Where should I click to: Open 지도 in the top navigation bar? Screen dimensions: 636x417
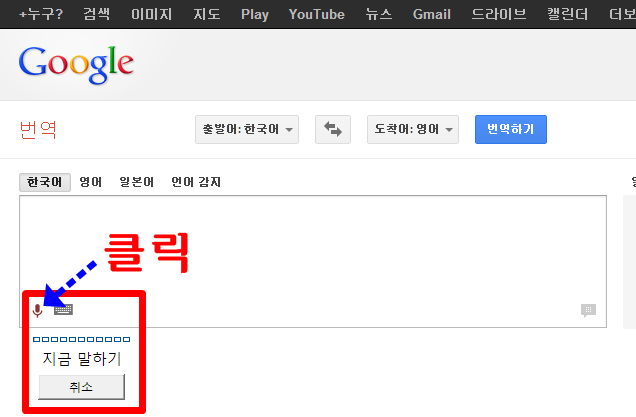206,14
